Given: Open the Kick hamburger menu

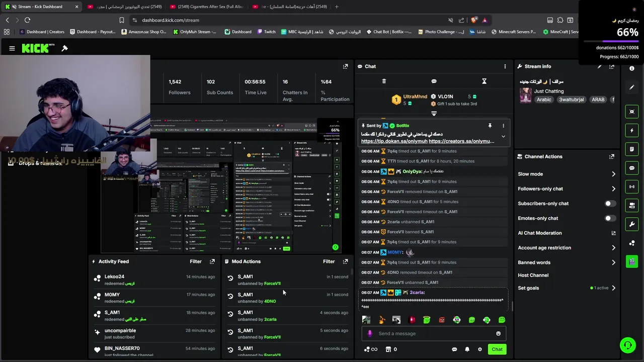Looking at the screenshot, I should tap(12, 48).
